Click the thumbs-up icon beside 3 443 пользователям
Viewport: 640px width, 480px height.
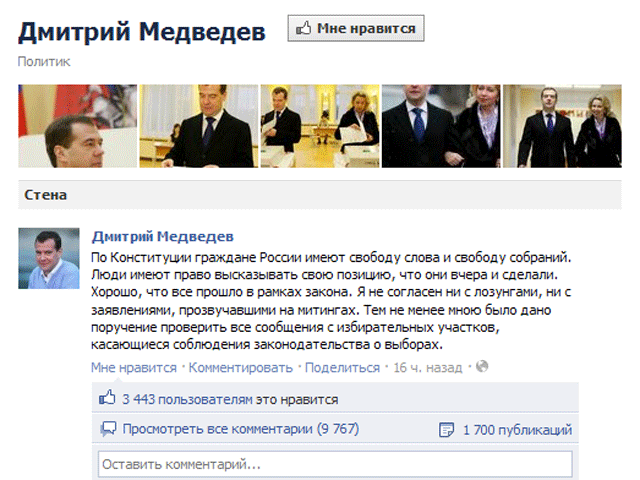(107, 397)
